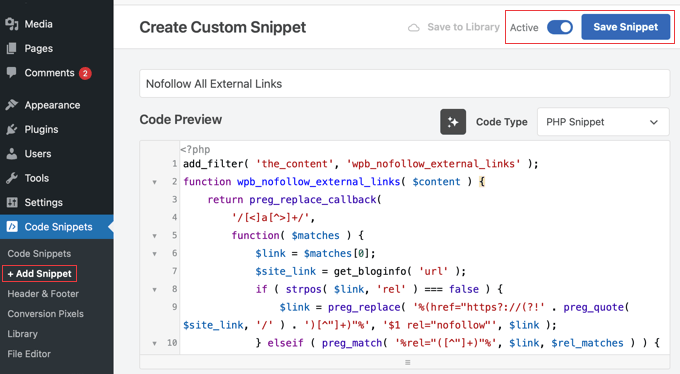Image resolution: width=680 pixels, height=374 pixels.
Task: Open Appearance in the admin menu
Action: [52, 105]
